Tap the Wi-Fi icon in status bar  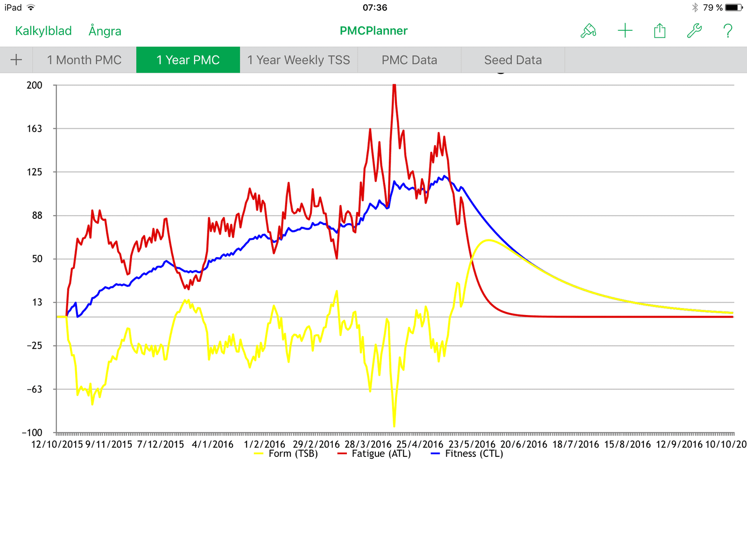coord(31,7)
